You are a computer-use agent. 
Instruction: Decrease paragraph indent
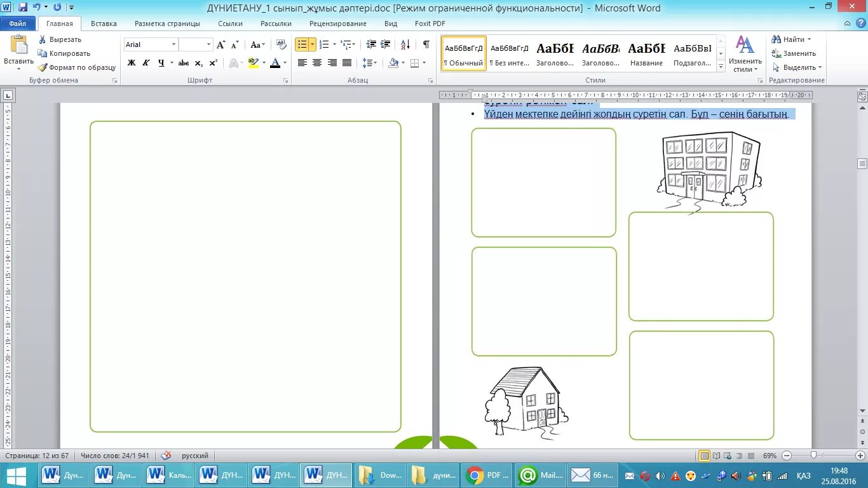tap(372, 44)
